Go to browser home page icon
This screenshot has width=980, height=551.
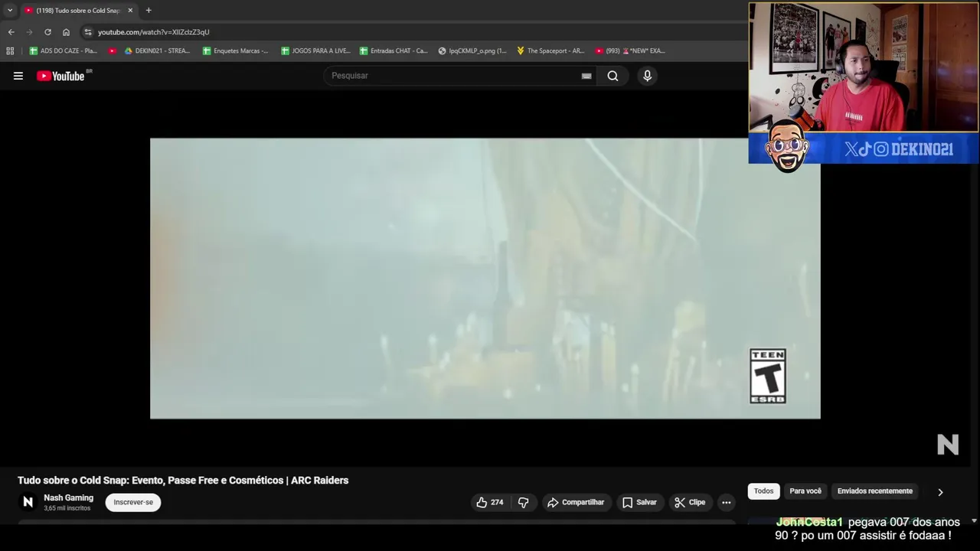(66, 32)
